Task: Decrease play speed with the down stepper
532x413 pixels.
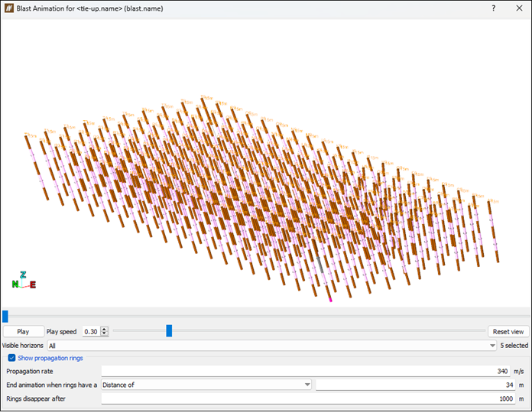Action: 105,334
